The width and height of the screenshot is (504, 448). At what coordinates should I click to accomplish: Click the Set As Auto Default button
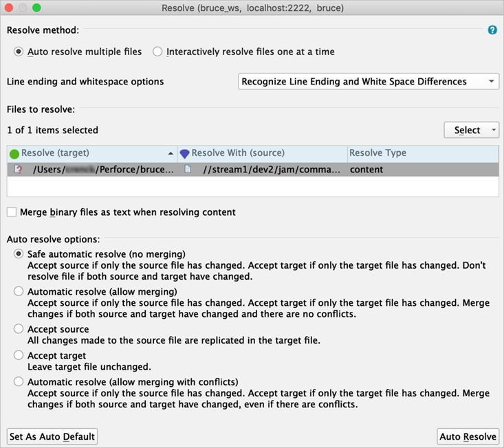52,436
